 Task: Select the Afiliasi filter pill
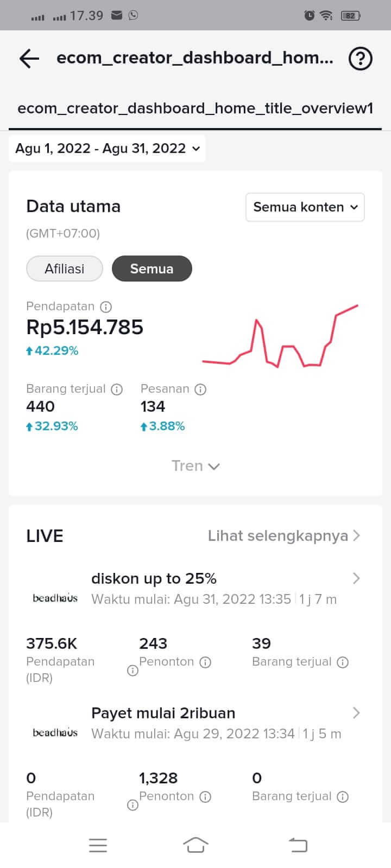65,269
